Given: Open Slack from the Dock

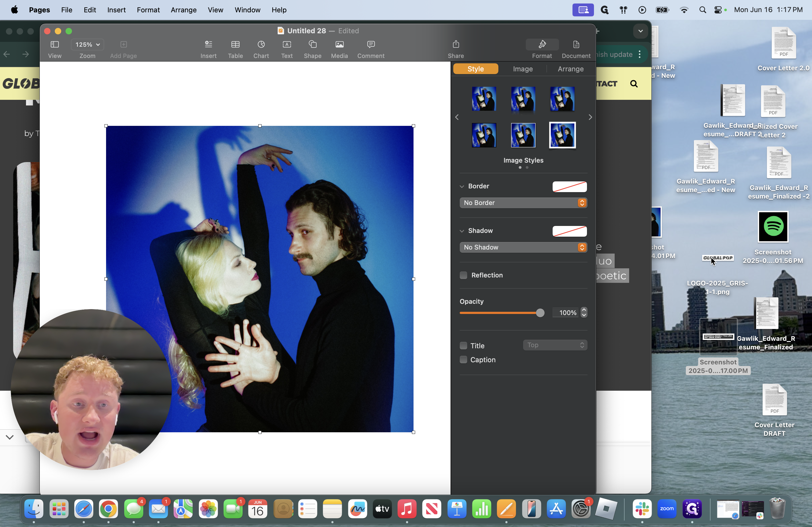Looking at the screenshot, I should pos(642,509).
